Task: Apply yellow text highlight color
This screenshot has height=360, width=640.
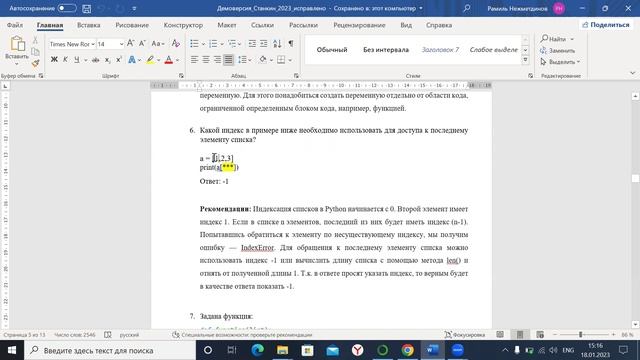Action: (150, 60)
